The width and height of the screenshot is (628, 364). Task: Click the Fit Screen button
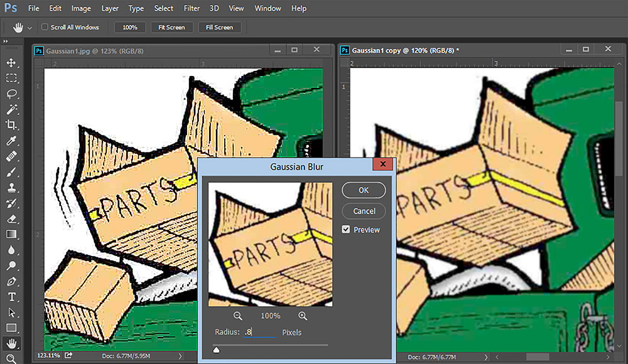pyautogui.click(x=172, y=27)
